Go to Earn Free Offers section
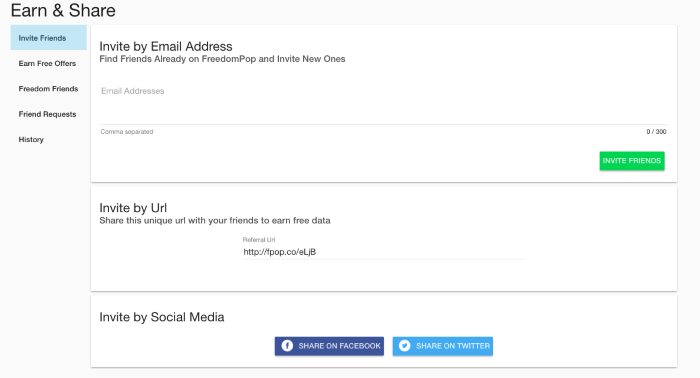 click(48, 63)
